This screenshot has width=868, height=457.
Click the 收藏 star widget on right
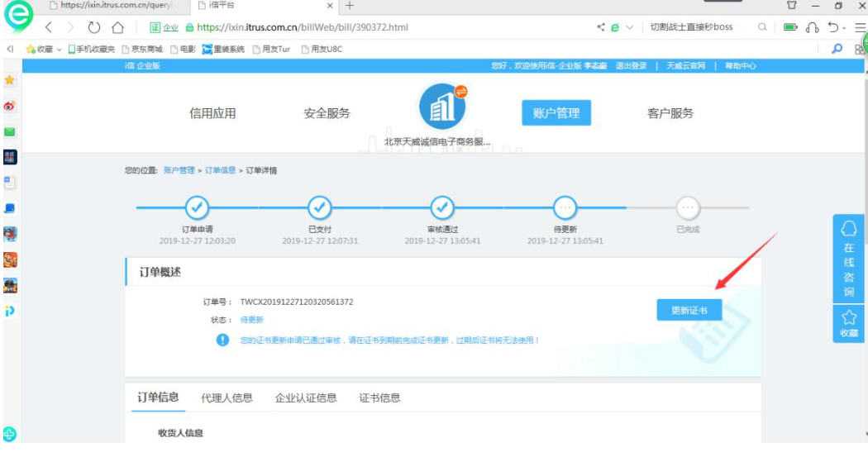pos(849,324)
